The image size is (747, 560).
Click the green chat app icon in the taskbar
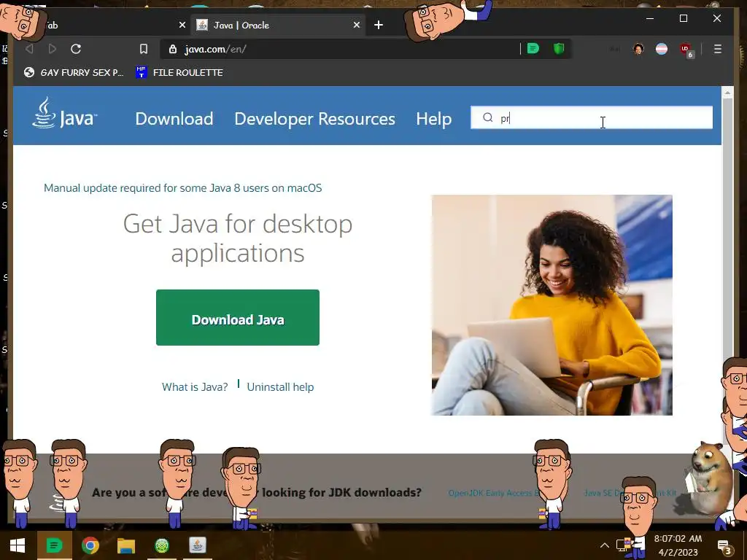54,545
